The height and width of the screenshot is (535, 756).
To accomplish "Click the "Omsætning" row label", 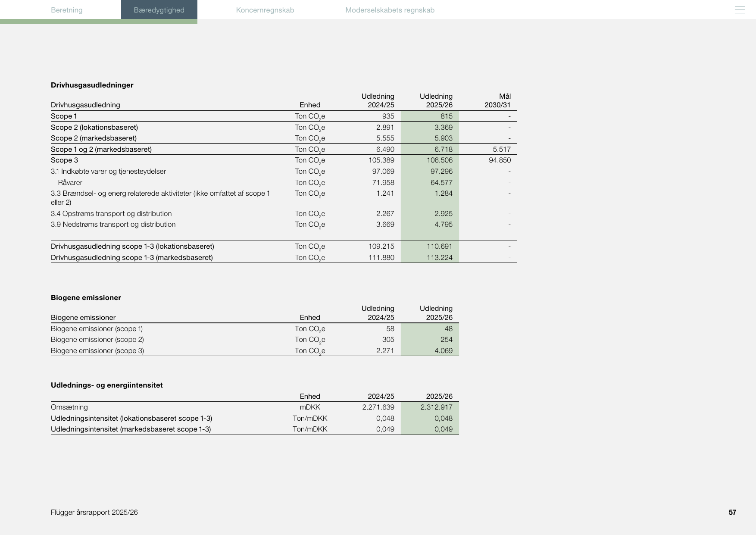I will click(69, 407).
